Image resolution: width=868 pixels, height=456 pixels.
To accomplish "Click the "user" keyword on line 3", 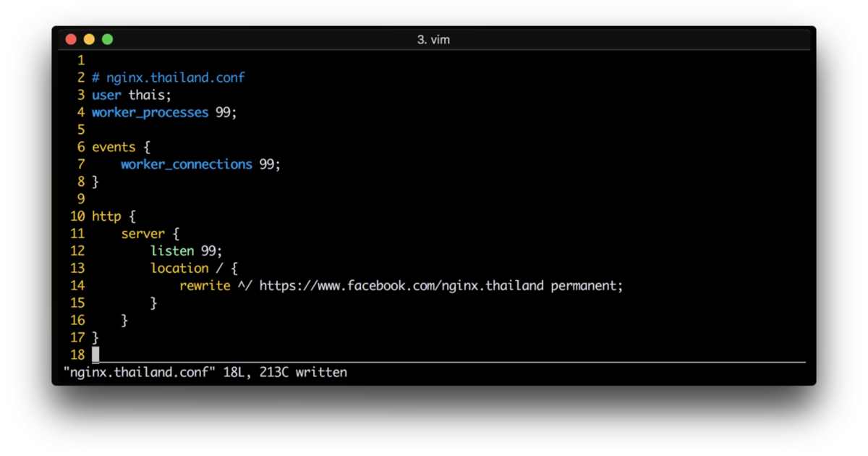I will coord(106,95).
